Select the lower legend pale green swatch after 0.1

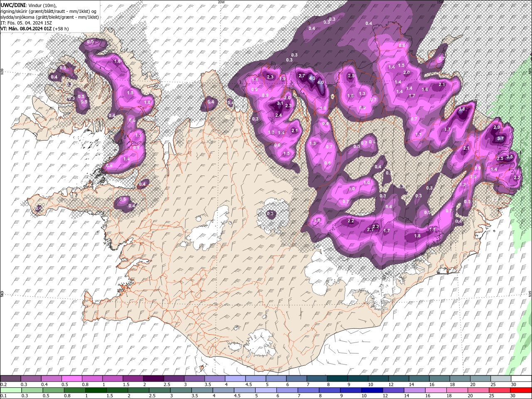point(12,390)
